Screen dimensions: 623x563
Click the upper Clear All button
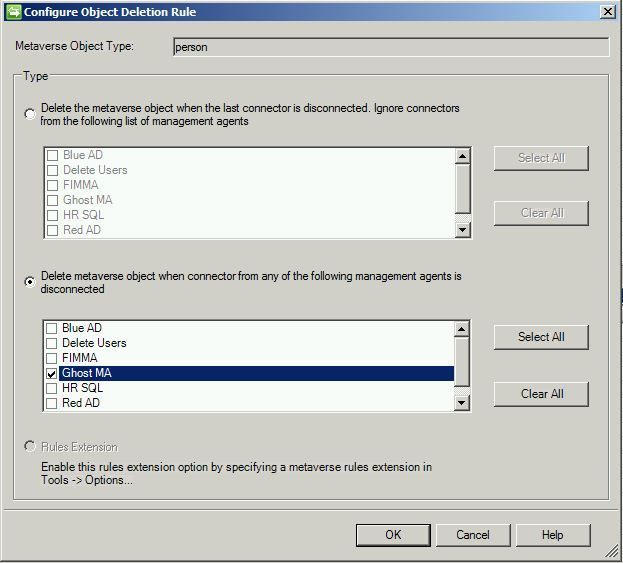[541, 213]
